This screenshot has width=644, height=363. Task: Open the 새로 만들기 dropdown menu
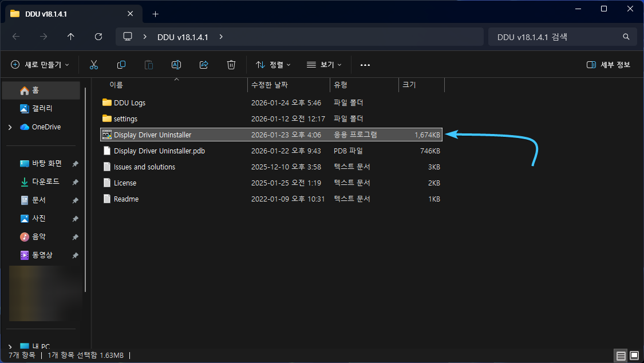coord(40,65)
